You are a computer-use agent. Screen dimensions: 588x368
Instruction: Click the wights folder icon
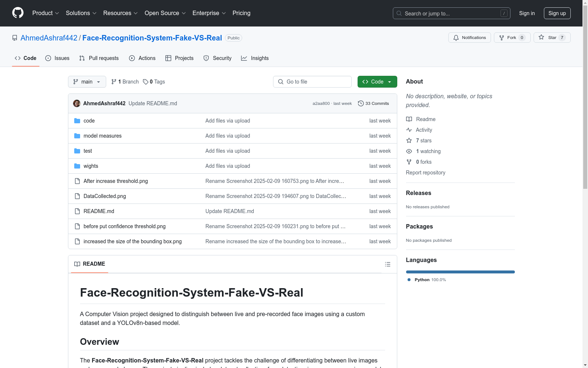coord(77,166)
